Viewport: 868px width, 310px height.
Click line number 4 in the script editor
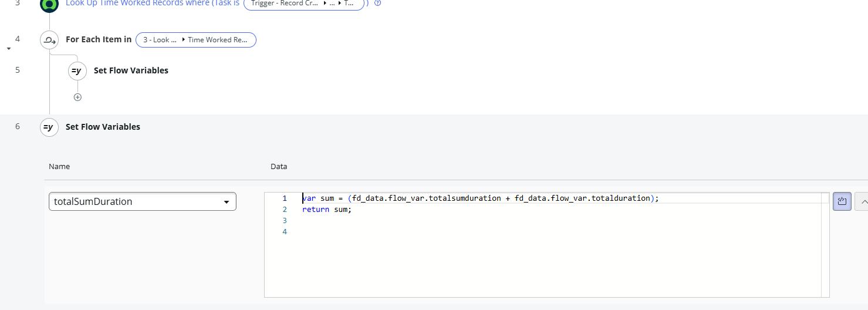tap(285, 232)
